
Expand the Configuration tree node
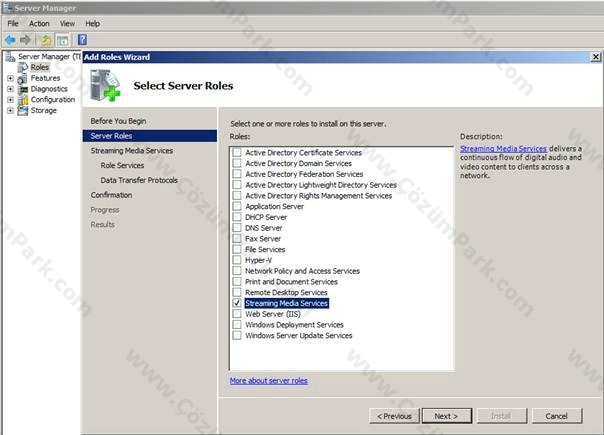[10, 100]
